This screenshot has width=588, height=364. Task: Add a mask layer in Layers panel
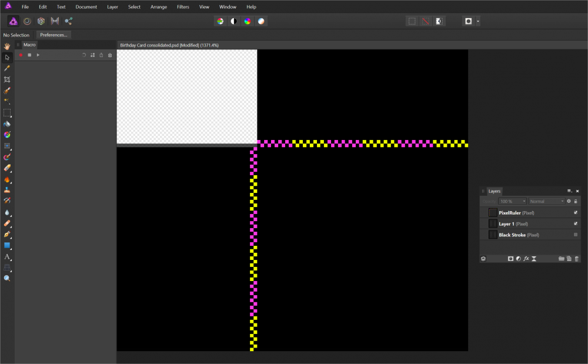[510, 259]
